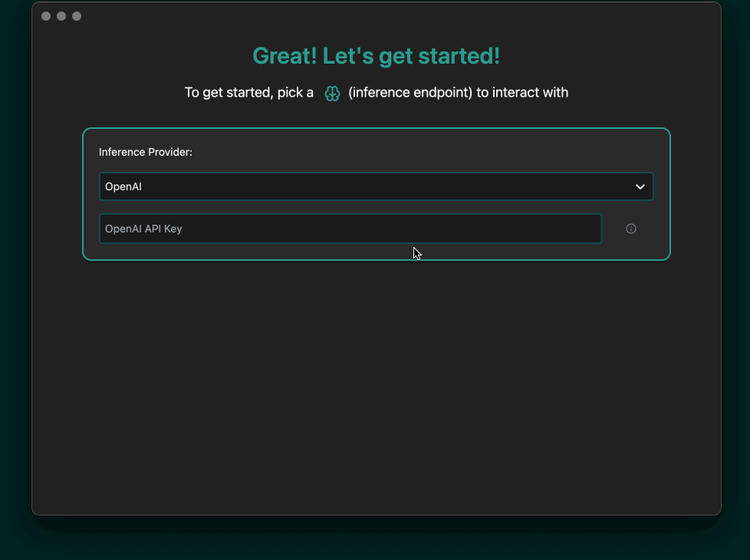This screenshot has width=750, height=560.
Task: Click the brain icon in the subtitle
Action: [x=332, y=94]
